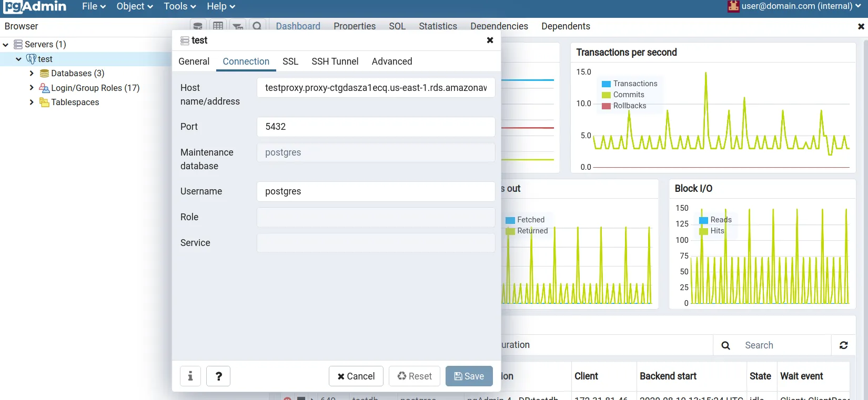Show the Dependents tab

tap(566, 26)
